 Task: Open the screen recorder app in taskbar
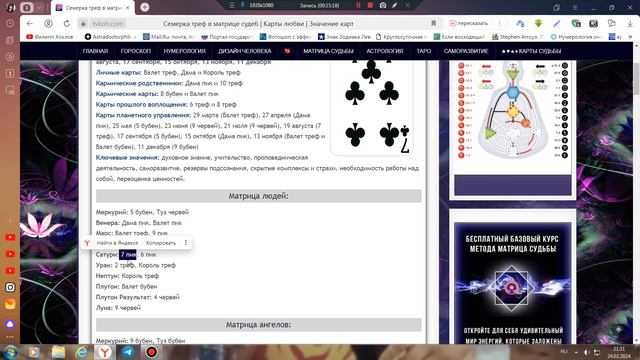coord(151,352)
